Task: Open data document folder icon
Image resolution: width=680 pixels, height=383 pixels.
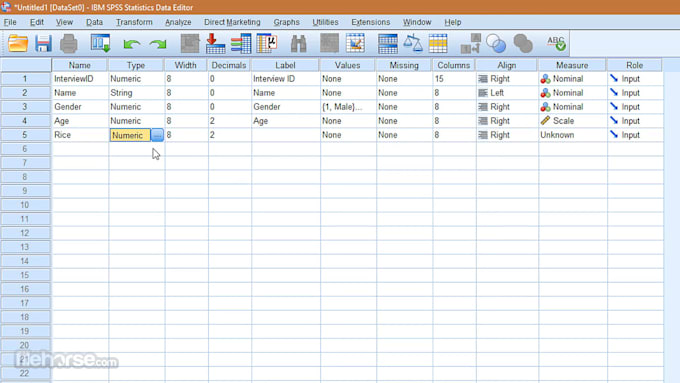Action: tap(18, 44)
